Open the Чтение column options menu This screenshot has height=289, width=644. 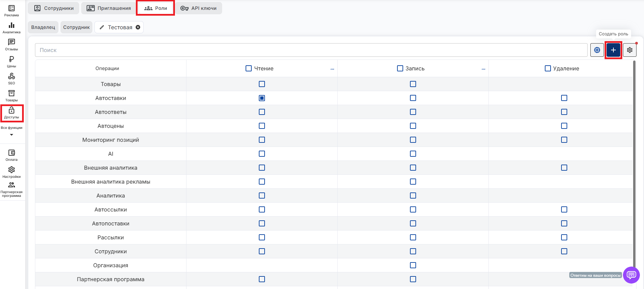click(x=332, y=69)
